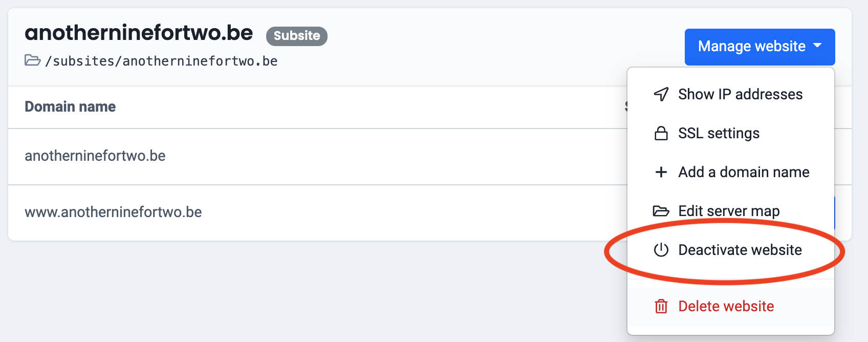The height and width of the screenshot is (342, 868).
Task: Click the /subsites/anotherninefortwo.be path text
Action: click(x=161, y=61)
